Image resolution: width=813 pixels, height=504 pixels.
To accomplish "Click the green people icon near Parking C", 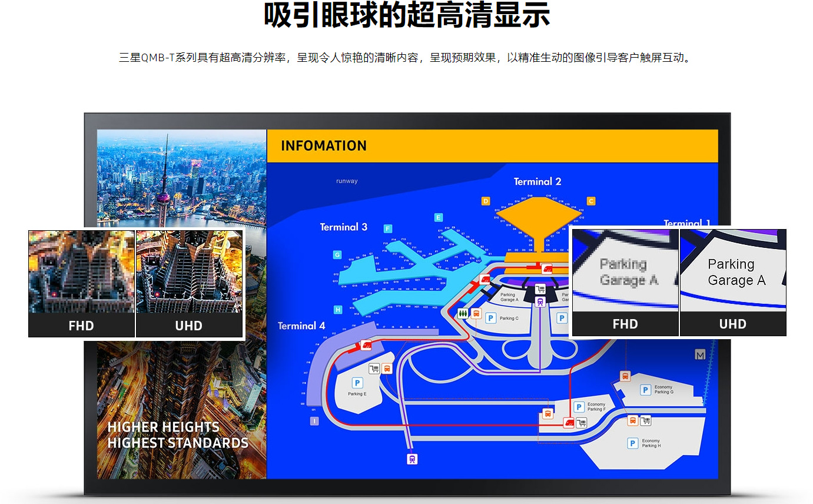I will 463,314.
